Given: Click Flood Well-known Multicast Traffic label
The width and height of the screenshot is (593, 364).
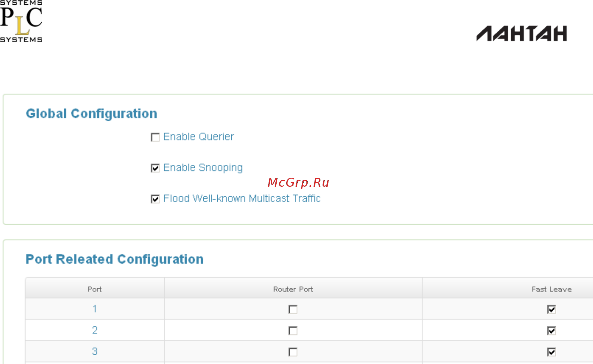Looking at the screenshot, I should 242,198.
